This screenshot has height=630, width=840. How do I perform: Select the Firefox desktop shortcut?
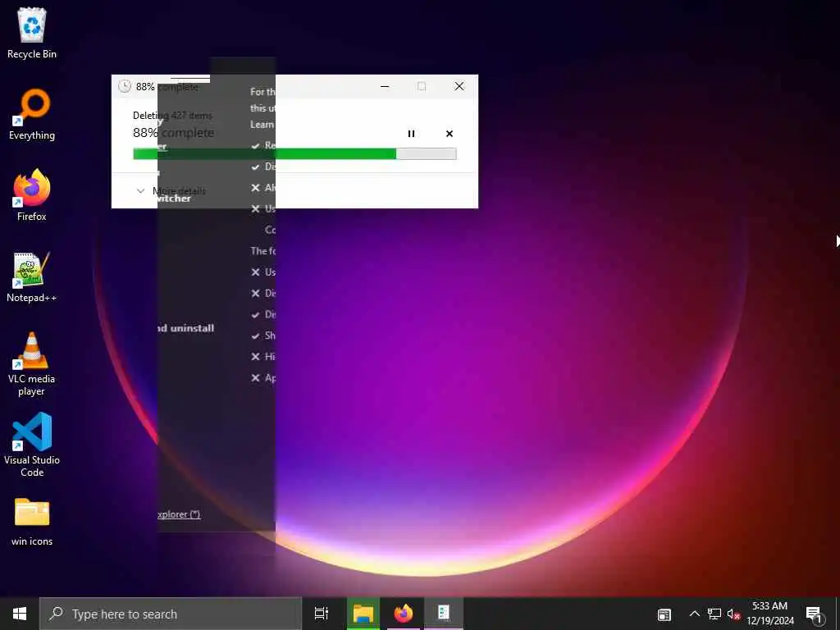(x=32, y=195)
